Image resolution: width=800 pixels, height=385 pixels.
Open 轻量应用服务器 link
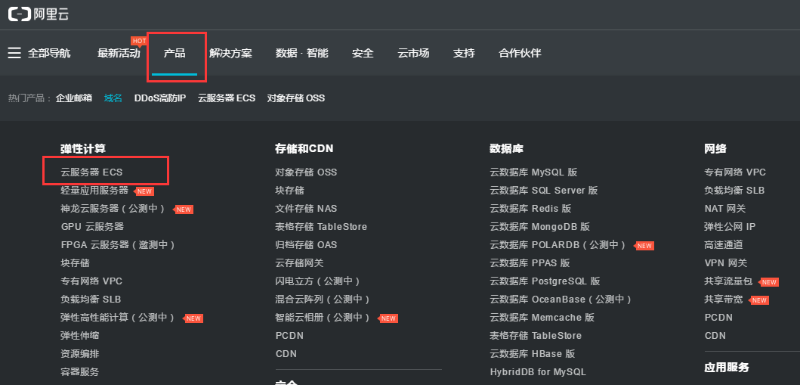coord(94,191)
